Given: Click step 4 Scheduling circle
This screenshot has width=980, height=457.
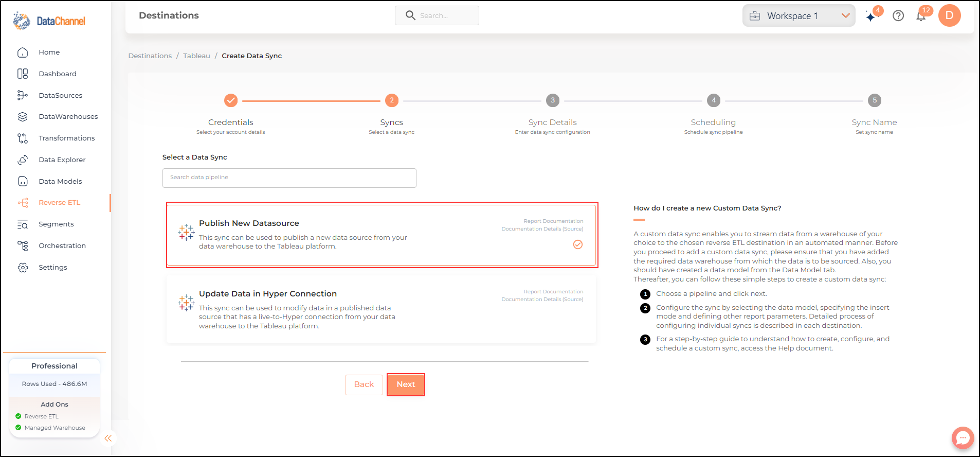Looking at the screenshot, I should [714, 100].
